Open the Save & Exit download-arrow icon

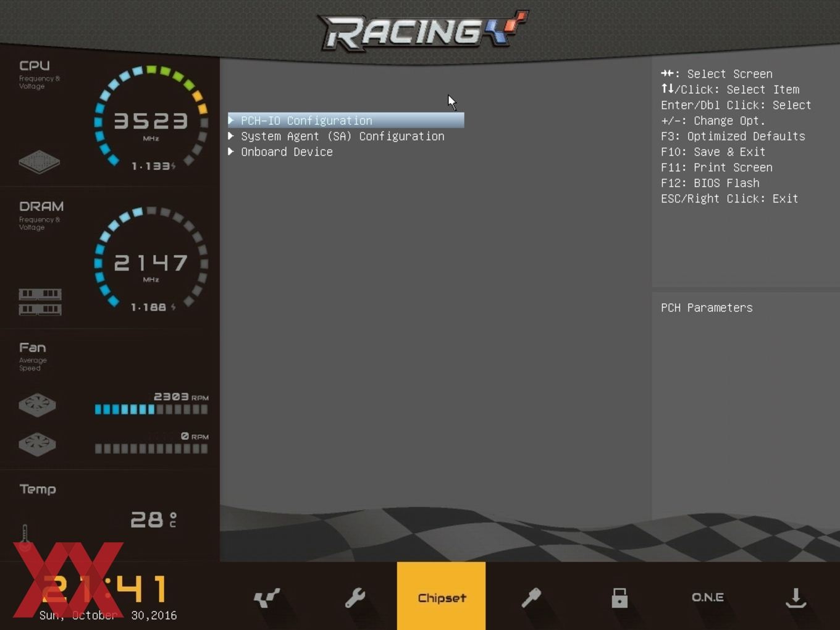[796, 597]
